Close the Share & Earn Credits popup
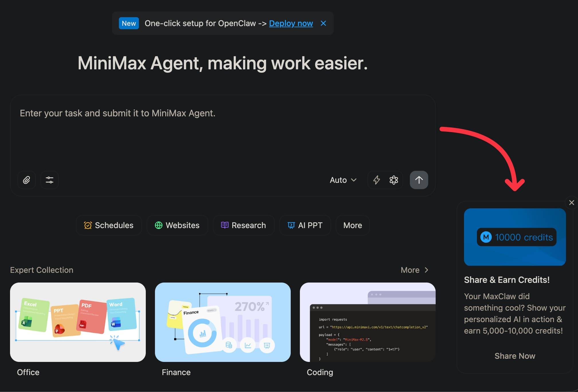The image size is (578, 392). [571, 203]
